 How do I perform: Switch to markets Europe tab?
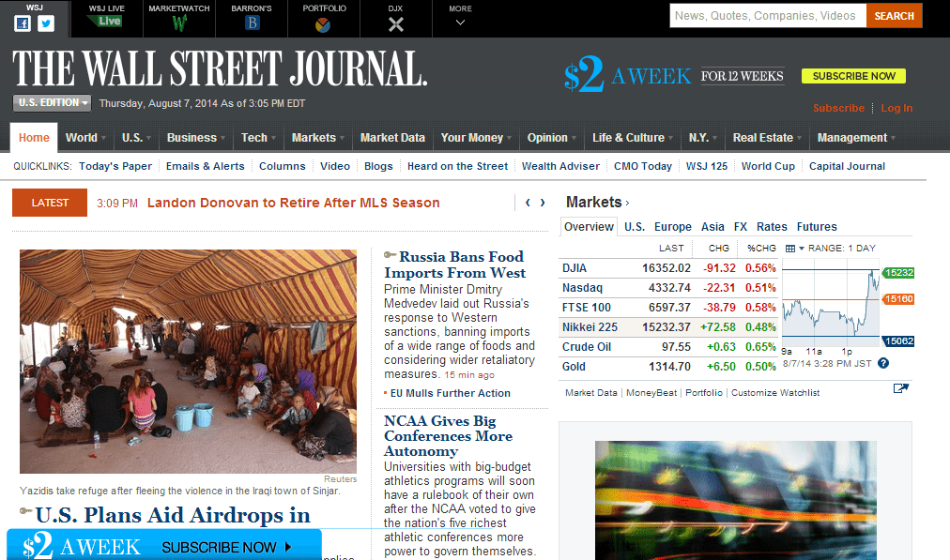tap(672, 226)
